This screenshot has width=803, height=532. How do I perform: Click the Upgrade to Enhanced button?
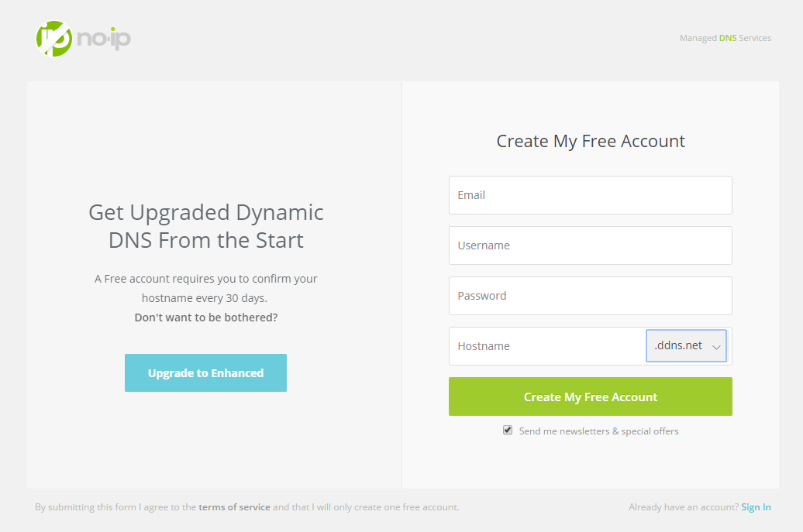205,373
